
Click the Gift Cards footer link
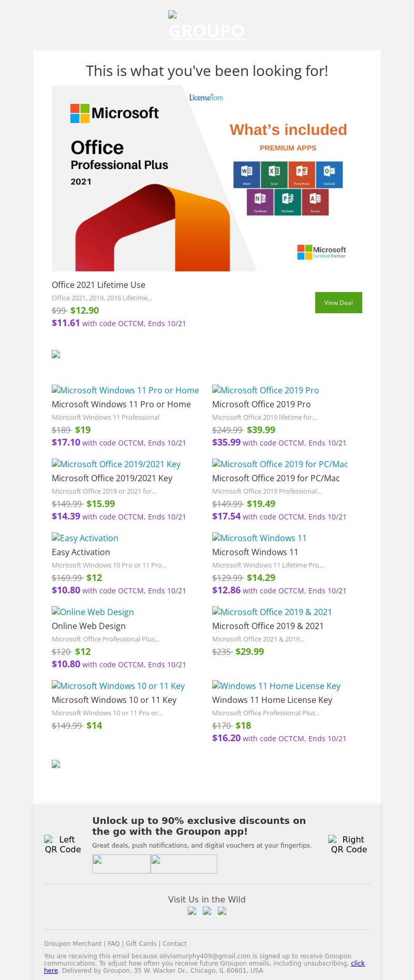pyautogui.click(x=141, y=943)
